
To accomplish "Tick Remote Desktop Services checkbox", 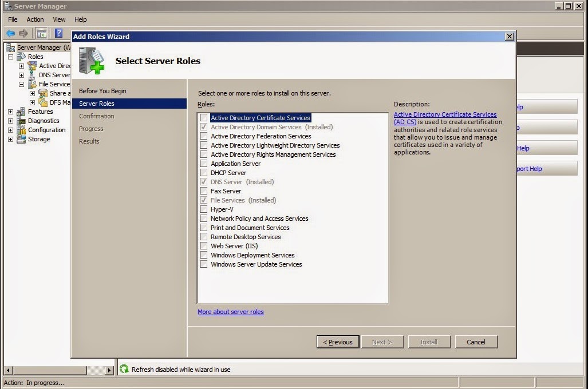I will coord(204,237).
